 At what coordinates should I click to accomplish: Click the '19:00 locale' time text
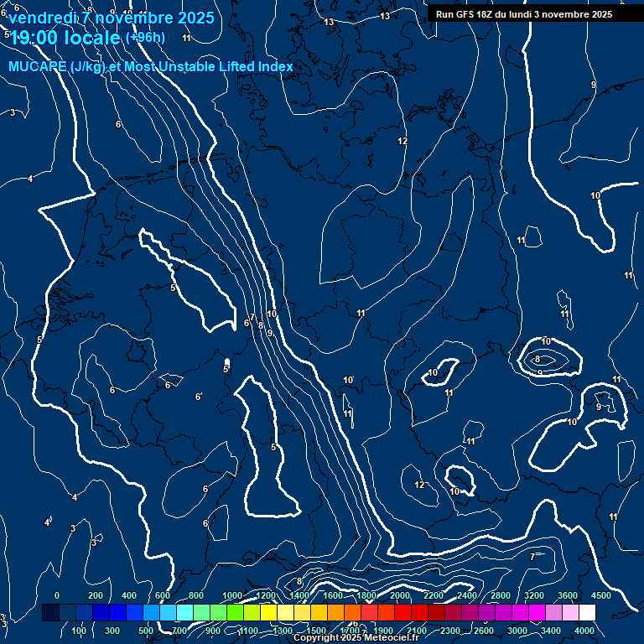[x=65, y=38]
